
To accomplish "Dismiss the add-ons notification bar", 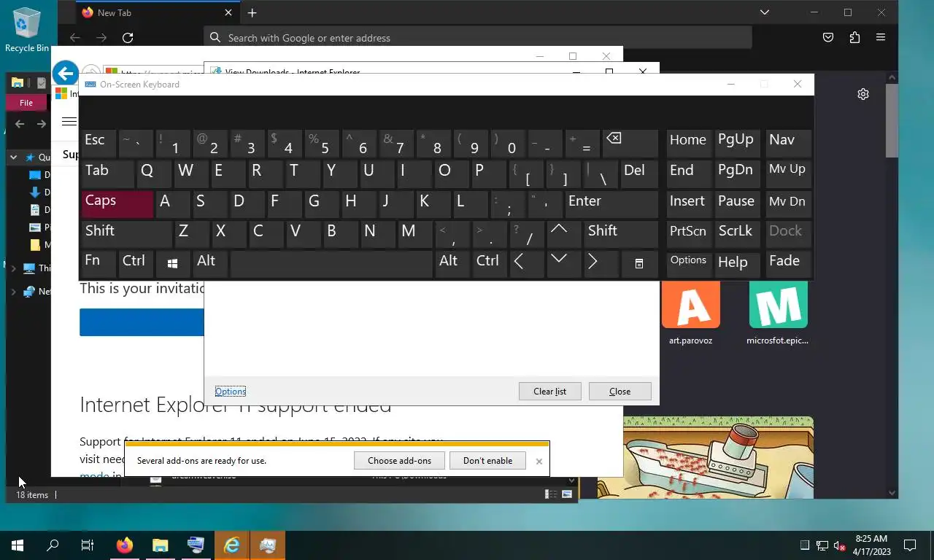I will [539, 462].
